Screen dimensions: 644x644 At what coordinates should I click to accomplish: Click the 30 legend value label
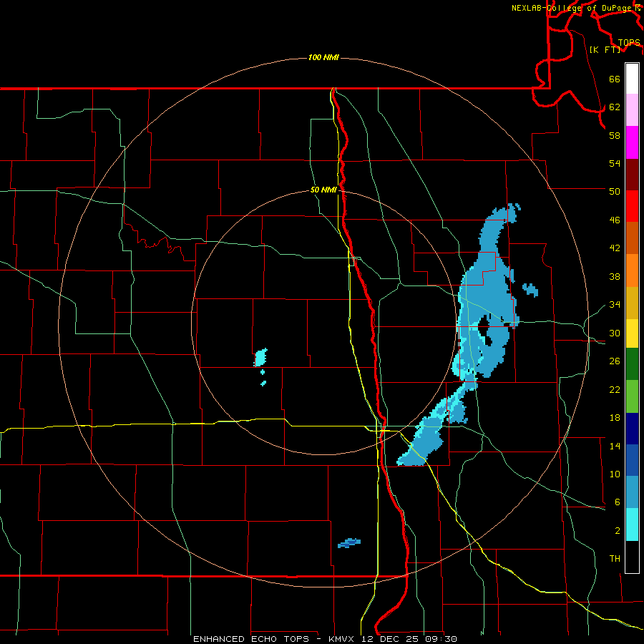(x=615, y=333)
